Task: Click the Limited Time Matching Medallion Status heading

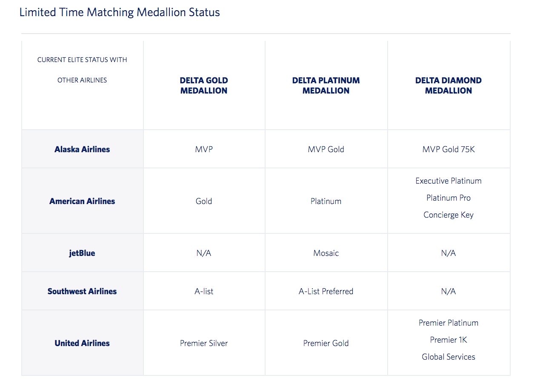Action: click(120, 12)
